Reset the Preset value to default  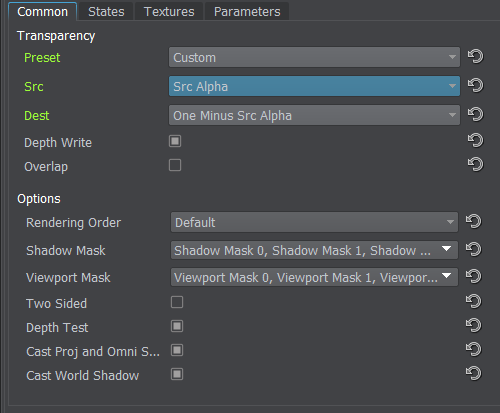475,56
